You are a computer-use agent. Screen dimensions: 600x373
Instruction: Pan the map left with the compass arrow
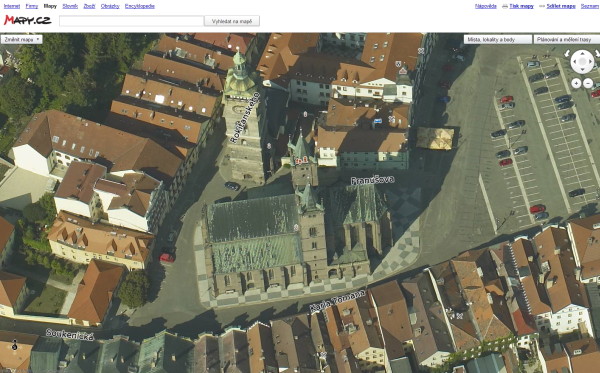pos(574,62)
